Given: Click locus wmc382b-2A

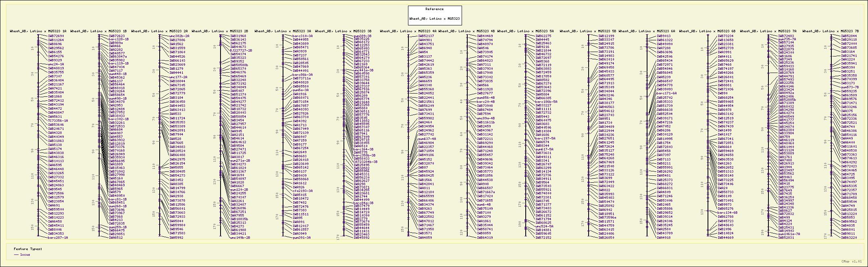Looking at the screenshot, I should point(179,36).
